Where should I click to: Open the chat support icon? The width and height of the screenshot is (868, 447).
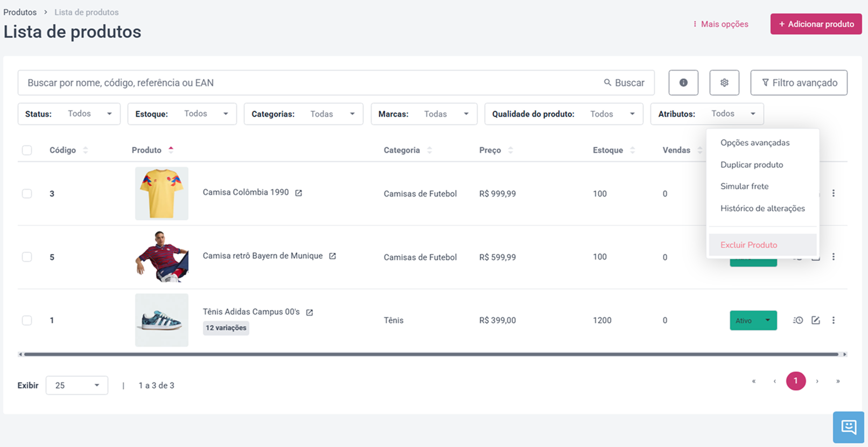click(x=849, y=428)
